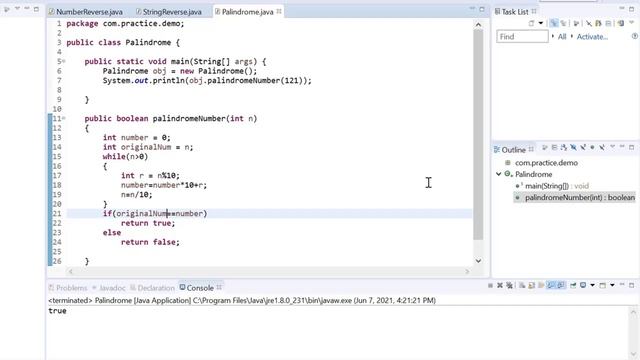Open the Open Console dropdown arrow
The width and height of the screenshot is (640, 360).
click(612, 285)
